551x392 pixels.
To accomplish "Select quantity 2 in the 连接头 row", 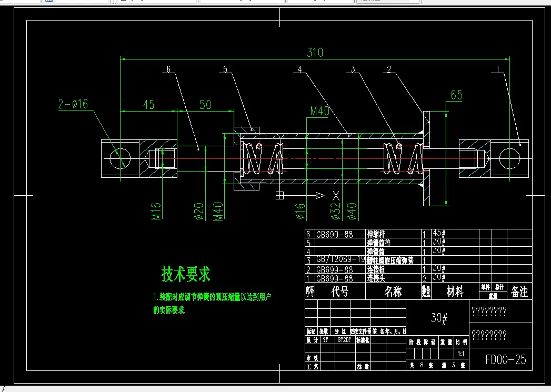I will pyautogui.click(x=425, y=279).
